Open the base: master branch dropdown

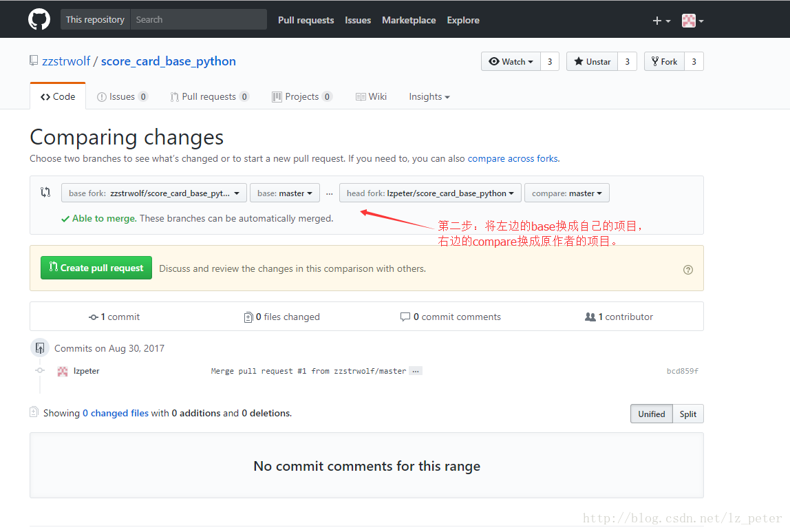click(x=285, y=193)
